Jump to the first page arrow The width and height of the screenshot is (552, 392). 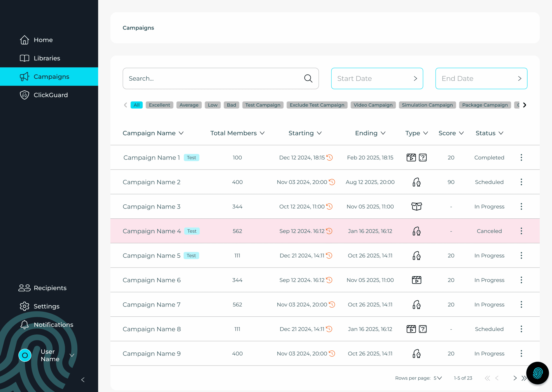coord(488,378)
